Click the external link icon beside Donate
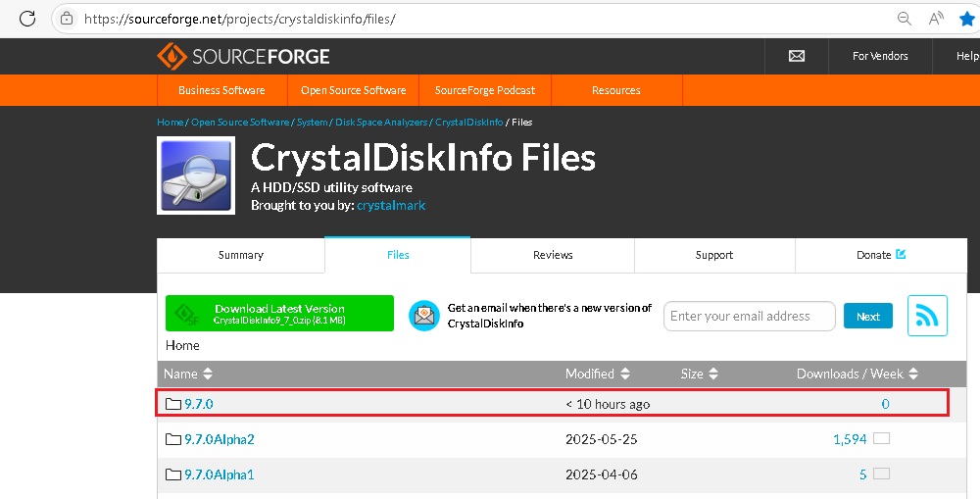980x499 pixels. (x=901, y=254)
